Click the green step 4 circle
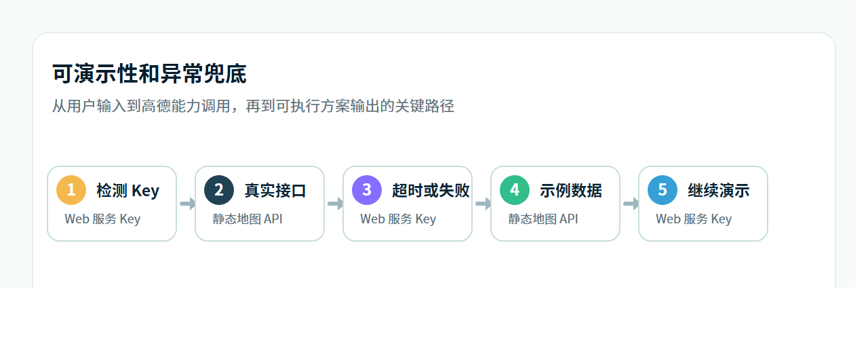This screenshot has width=868, height=353. coord(515,190)
